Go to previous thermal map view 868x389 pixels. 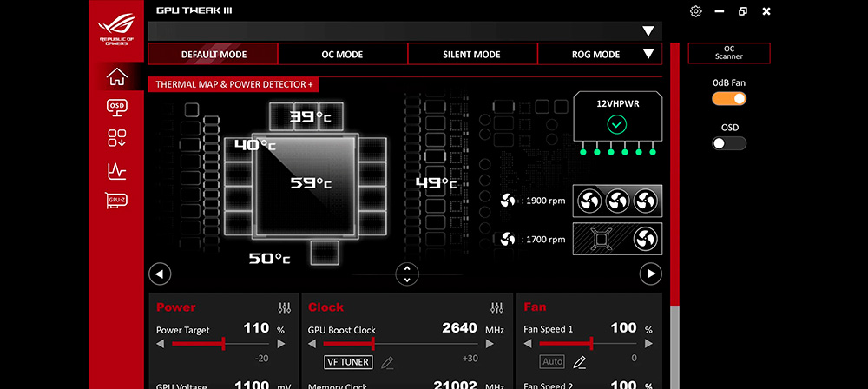[x=160, y=274]
